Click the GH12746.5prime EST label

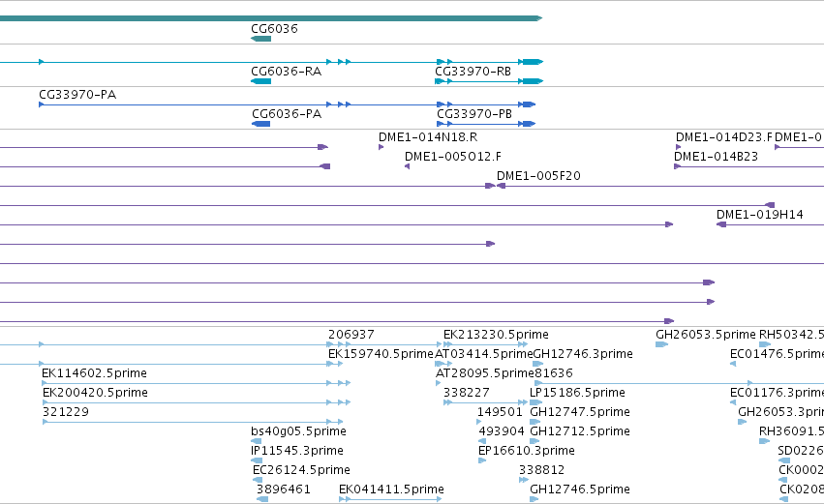[580, 490]
